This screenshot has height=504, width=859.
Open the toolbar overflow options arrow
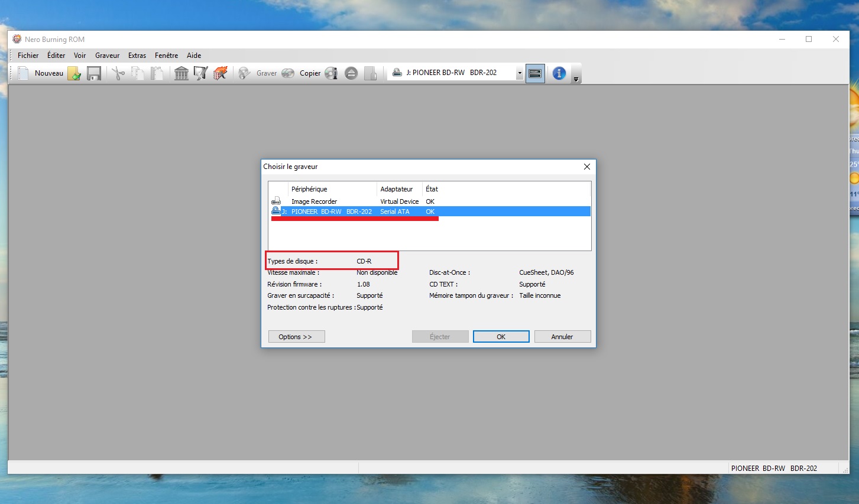coord(576,79)
